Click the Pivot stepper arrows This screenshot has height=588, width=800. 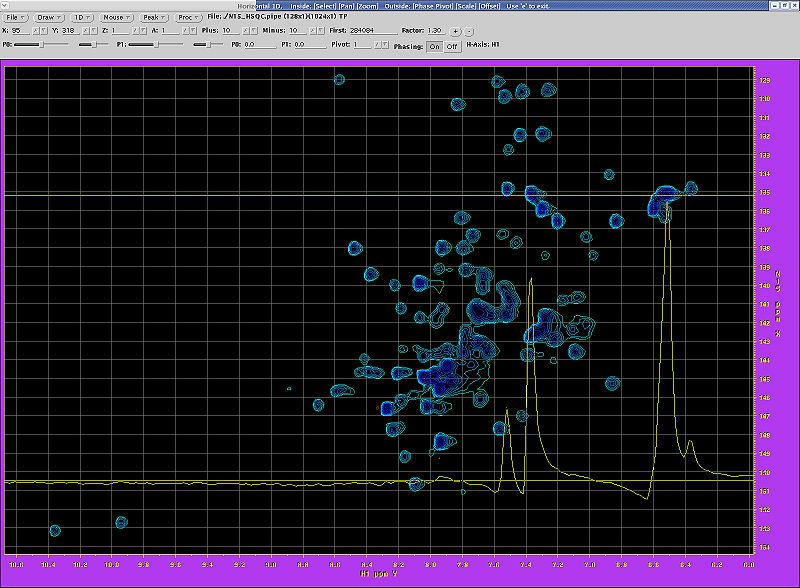[380, 45]
